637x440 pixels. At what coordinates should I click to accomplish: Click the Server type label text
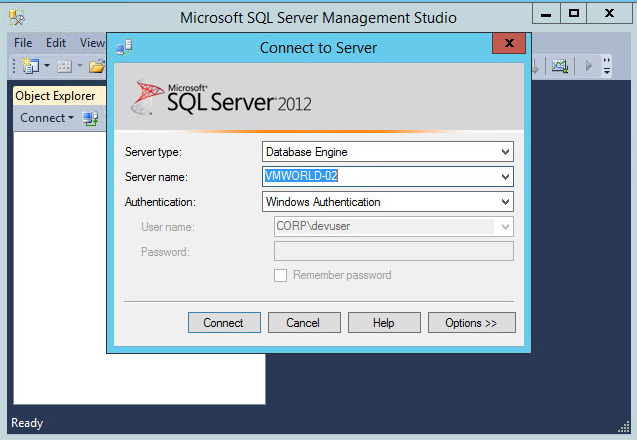tap(153, 152)
